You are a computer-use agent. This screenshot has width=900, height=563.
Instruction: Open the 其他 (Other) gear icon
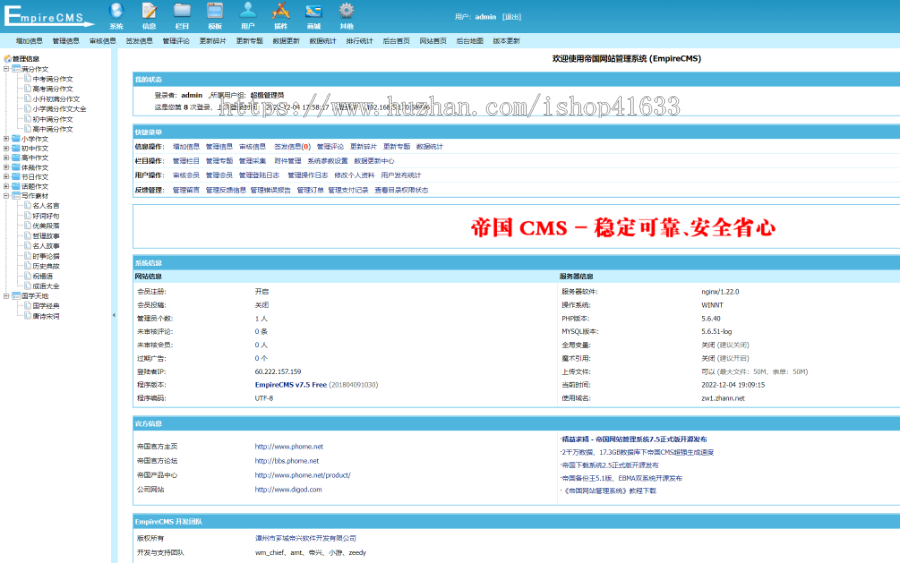pyautogui.click(x=346, y=15)
